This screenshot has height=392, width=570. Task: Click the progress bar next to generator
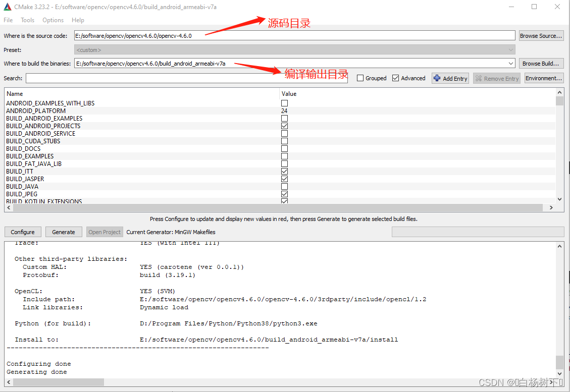pos(478,232)
